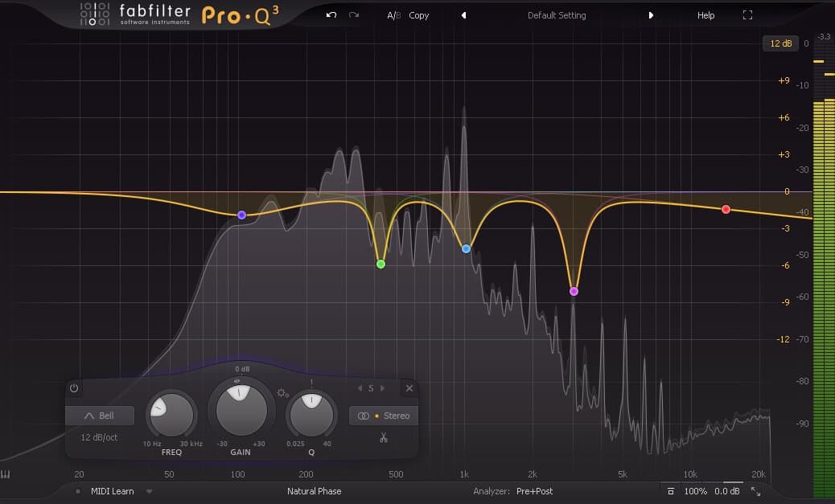Open the Default Setting preset menu

pos(557,15)
